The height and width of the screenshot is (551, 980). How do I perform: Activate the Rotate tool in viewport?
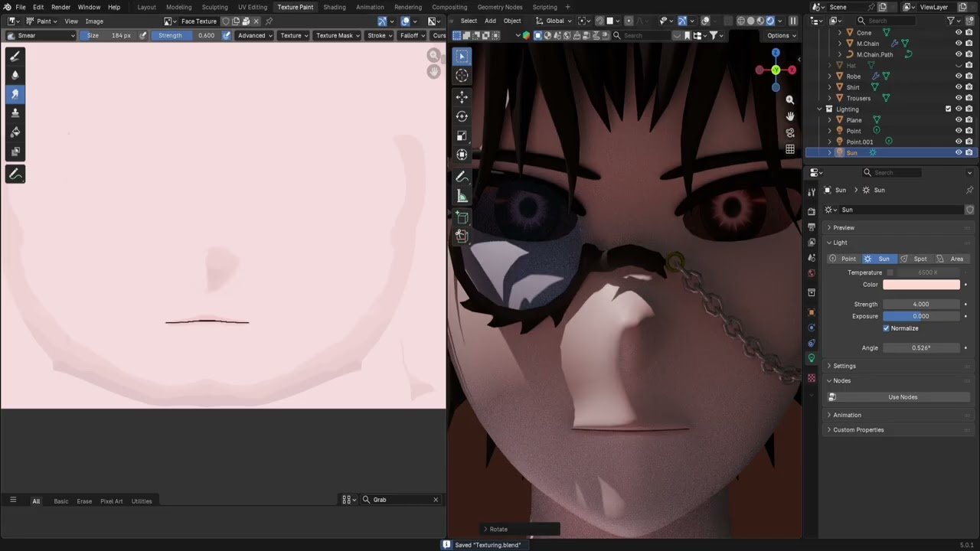point(462,116)
